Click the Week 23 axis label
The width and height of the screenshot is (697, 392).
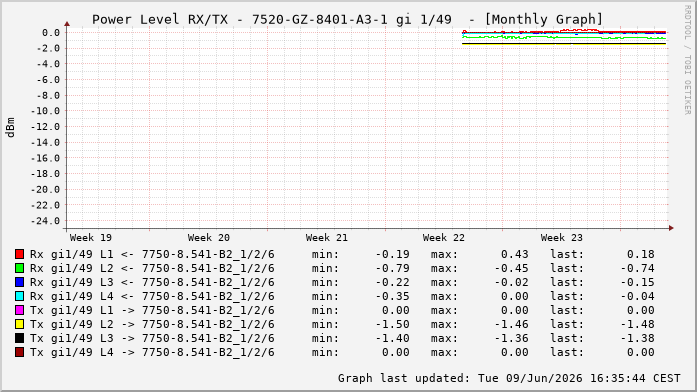(561, 238)
